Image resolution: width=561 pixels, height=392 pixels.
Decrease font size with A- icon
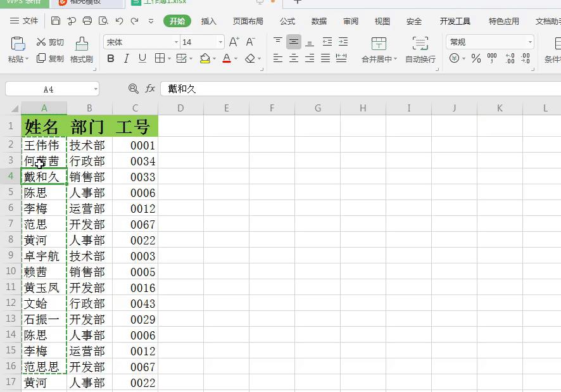coord(251,42)
